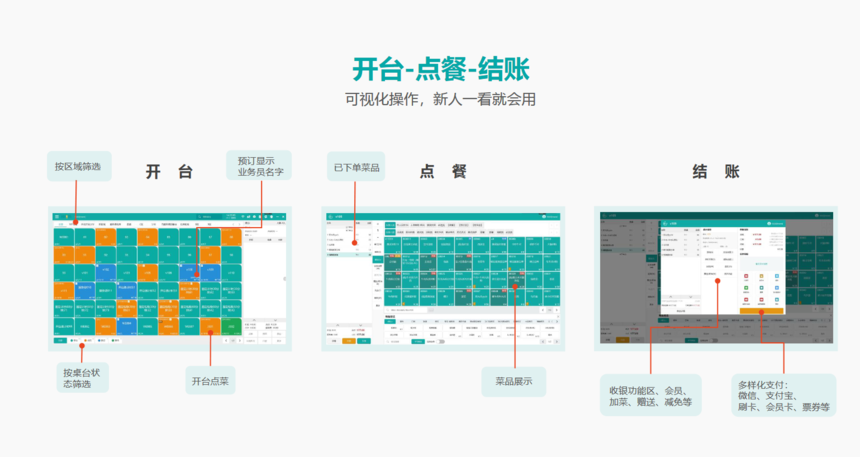Click the orange confirm bar in the 结账 dialog
Screen dimensions: 860x457
pos(762,311)
